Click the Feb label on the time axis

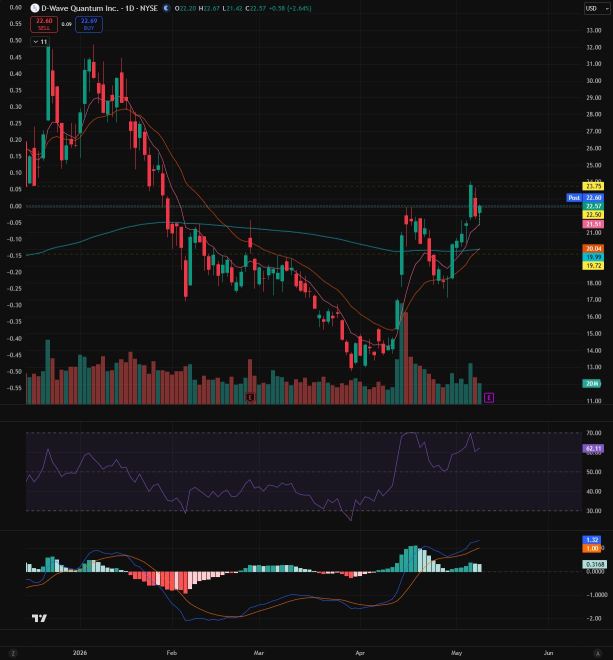[172, 653]
